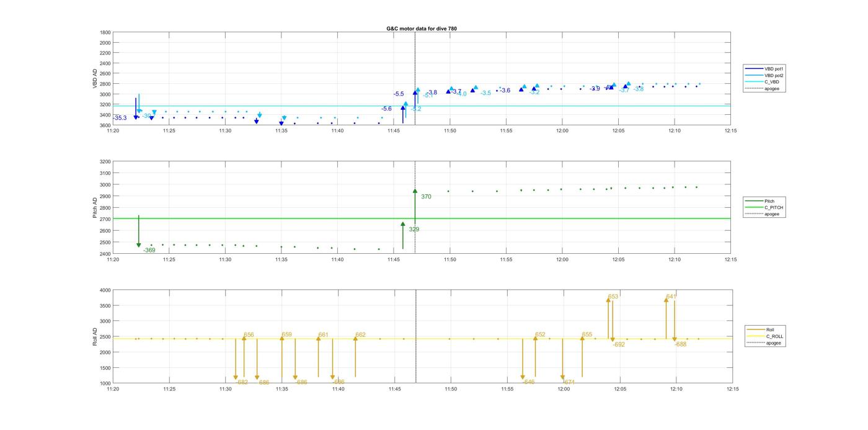Click the '370' annotation in the Pitch plot

(x=426, y=197)
